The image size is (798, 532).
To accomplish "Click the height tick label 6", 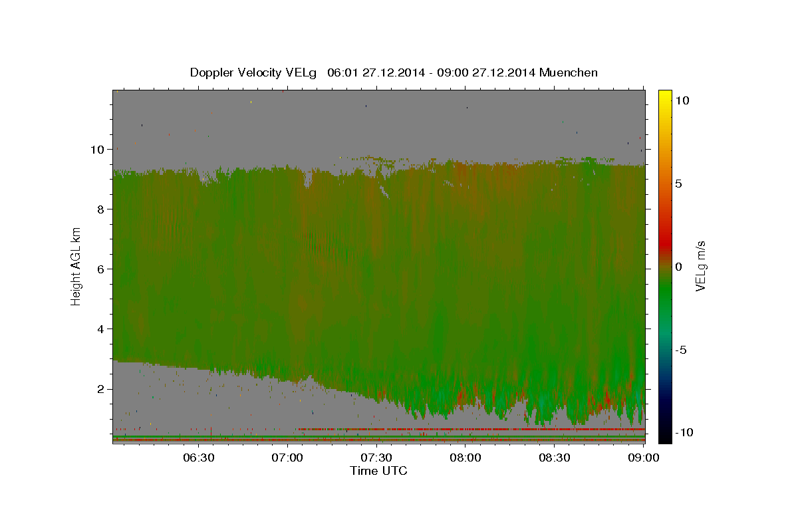I will click(101, 269).
